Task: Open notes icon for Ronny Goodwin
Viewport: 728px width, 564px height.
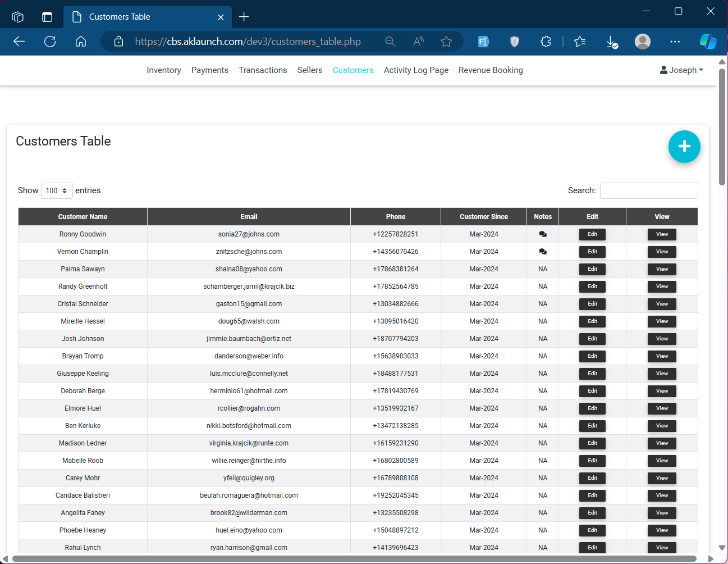Action: 542,234
